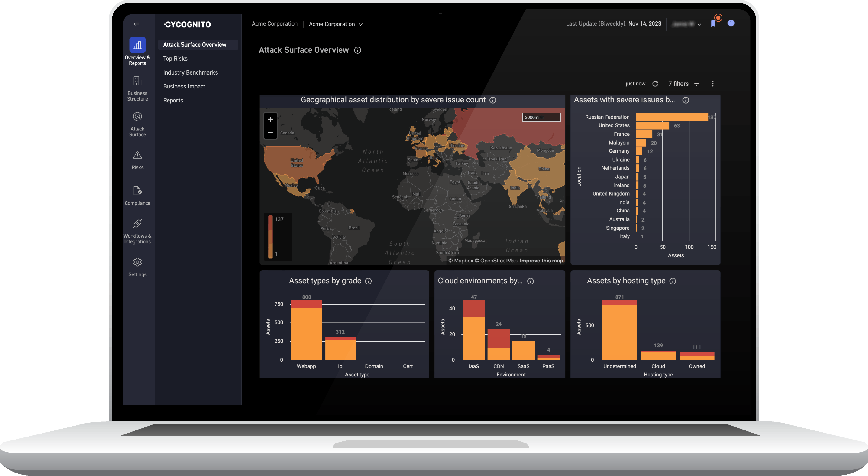Select Top Risks menu item
Image resolution: width=868 pixels, height=476 pixels.
[x=175, y=59]
